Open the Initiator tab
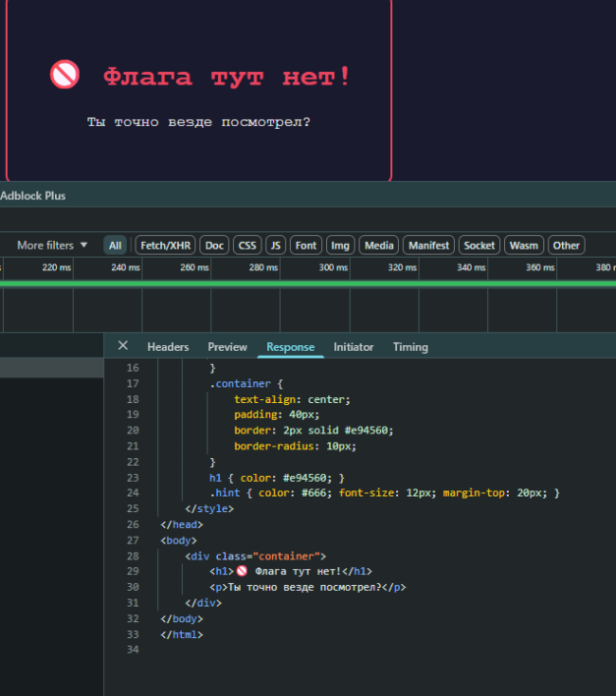The height and width of the screenshot is (696, 616). (354, 347)
